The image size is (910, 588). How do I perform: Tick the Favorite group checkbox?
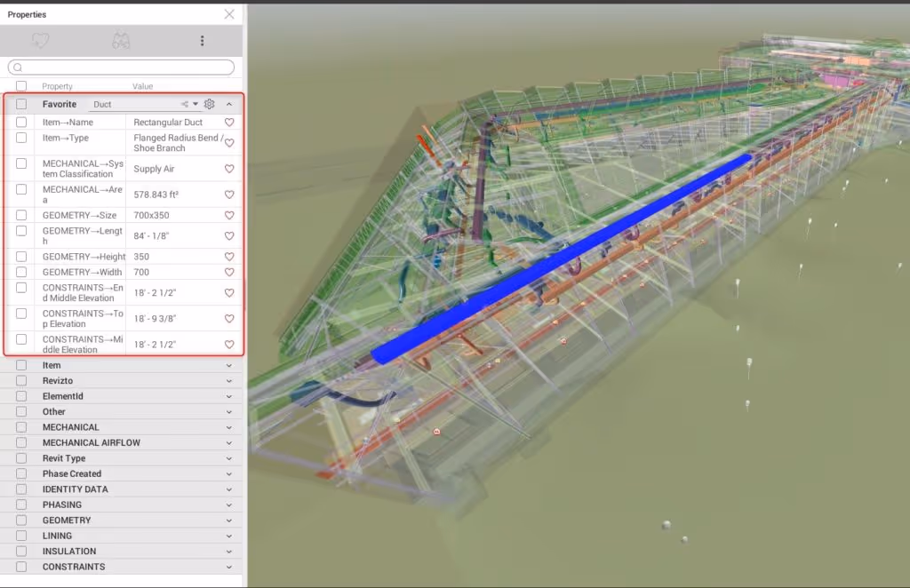click(x=21, y=104)
